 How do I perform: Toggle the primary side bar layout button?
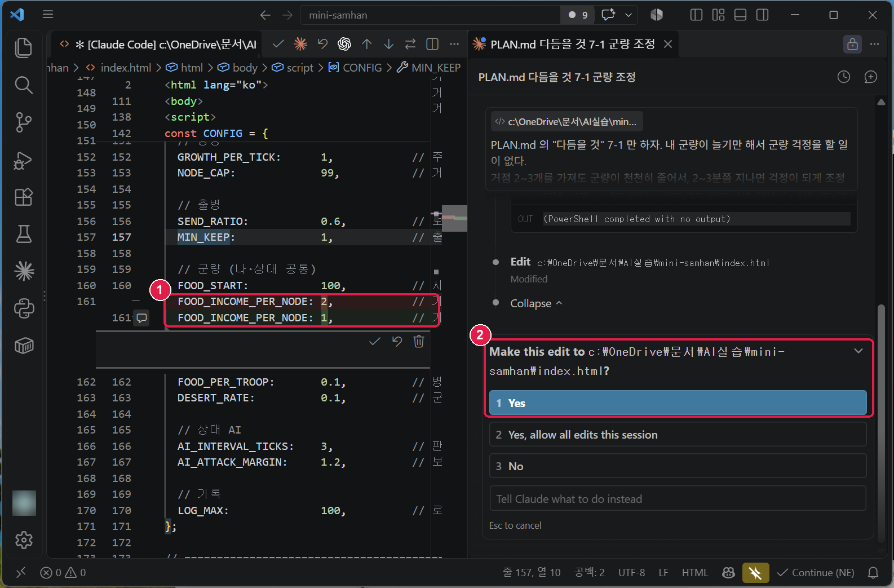click(696, 15)
